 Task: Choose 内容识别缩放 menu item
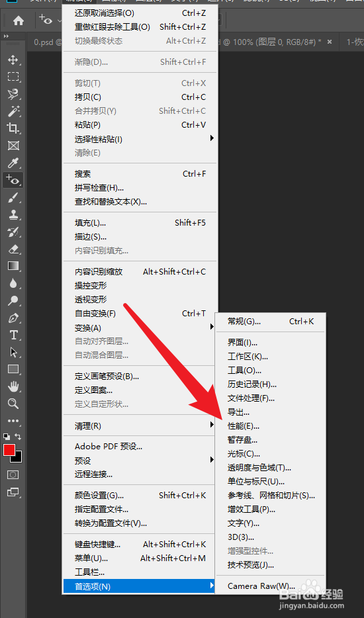[x=140, y=271]
